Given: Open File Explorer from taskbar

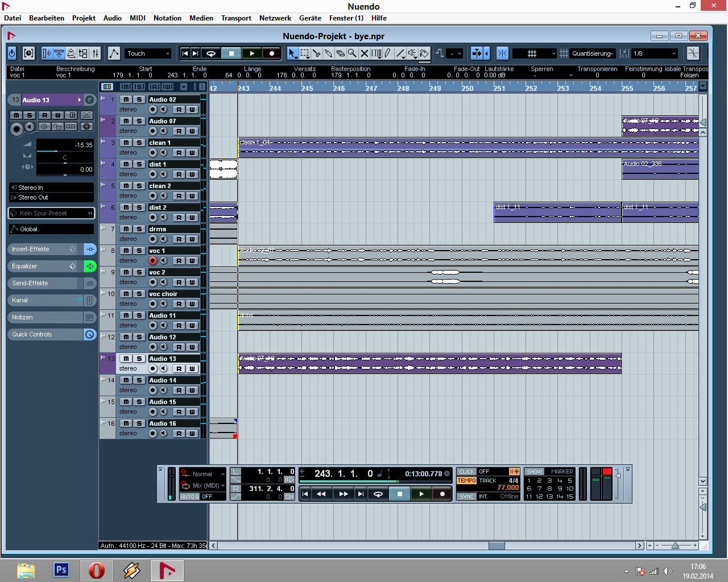Looking at the screenshot, I should pyautogui.click(x=26, y=569).
